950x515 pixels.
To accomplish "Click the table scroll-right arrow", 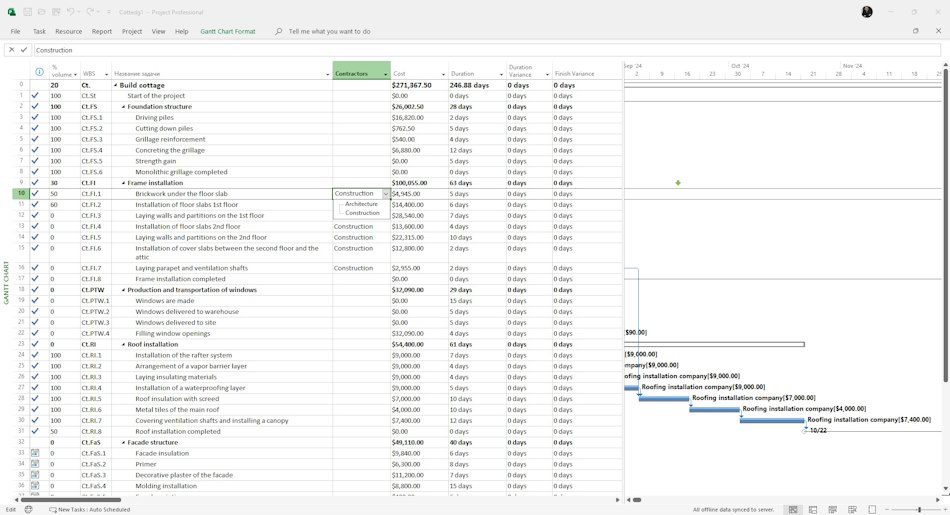I will pos(617,500).
